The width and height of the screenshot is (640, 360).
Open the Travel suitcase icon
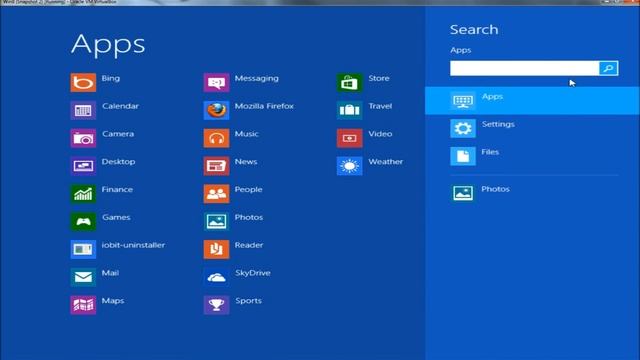349,110
